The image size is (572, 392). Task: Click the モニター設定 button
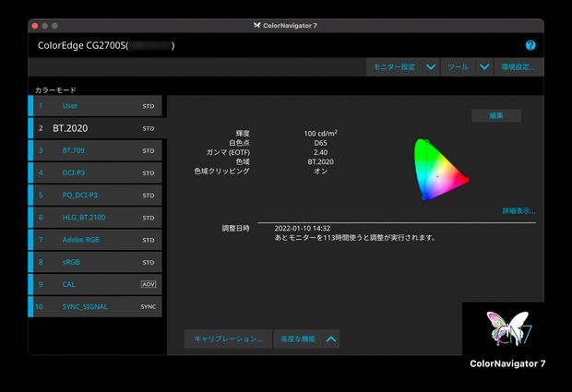pyautogui.click(x=394, y=67)
